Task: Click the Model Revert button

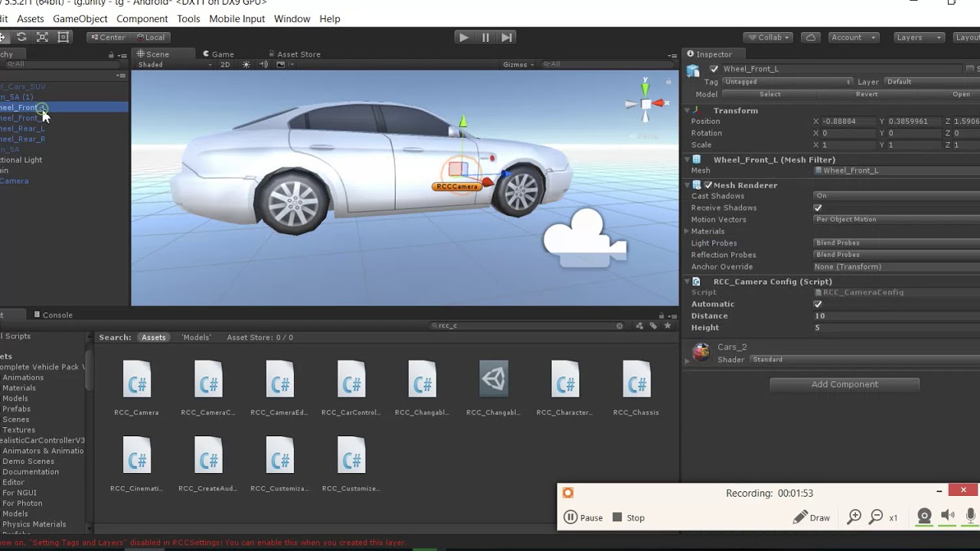Action: (867, 94)
